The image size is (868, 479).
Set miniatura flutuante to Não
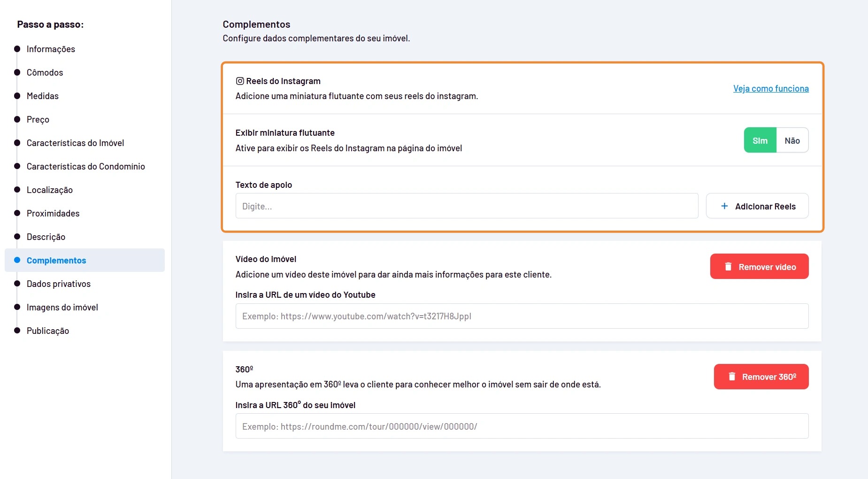(792, 140)
